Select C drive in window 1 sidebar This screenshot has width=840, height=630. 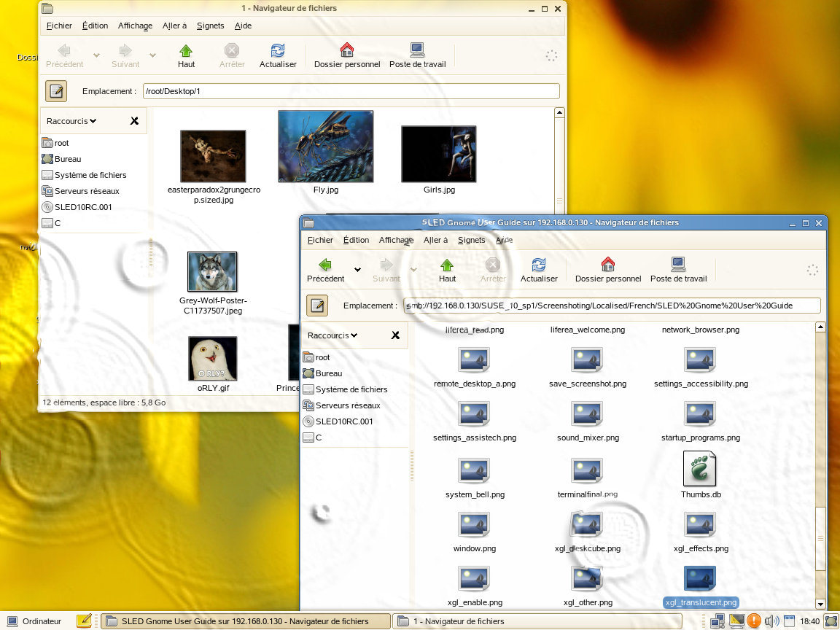pyautogui.click(x=52, y=223)
